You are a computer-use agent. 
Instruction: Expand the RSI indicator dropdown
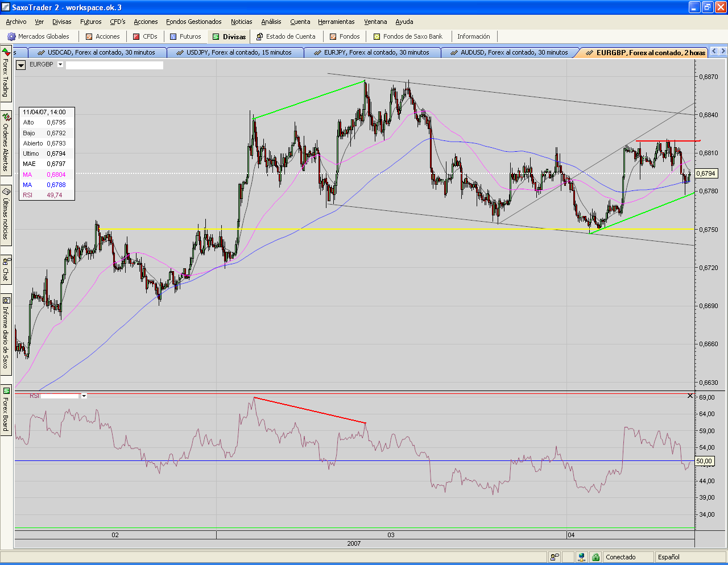[x=84, y=396]
